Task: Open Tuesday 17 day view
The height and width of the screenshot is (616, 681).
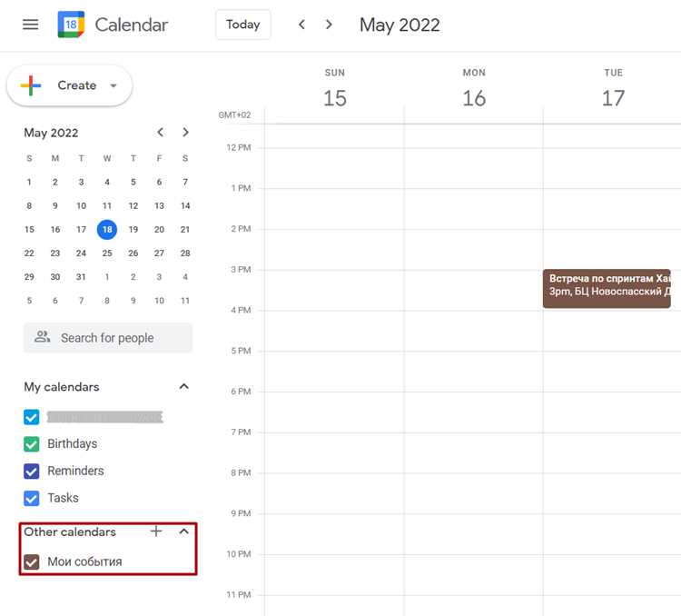Action: [x=613, y=98]
